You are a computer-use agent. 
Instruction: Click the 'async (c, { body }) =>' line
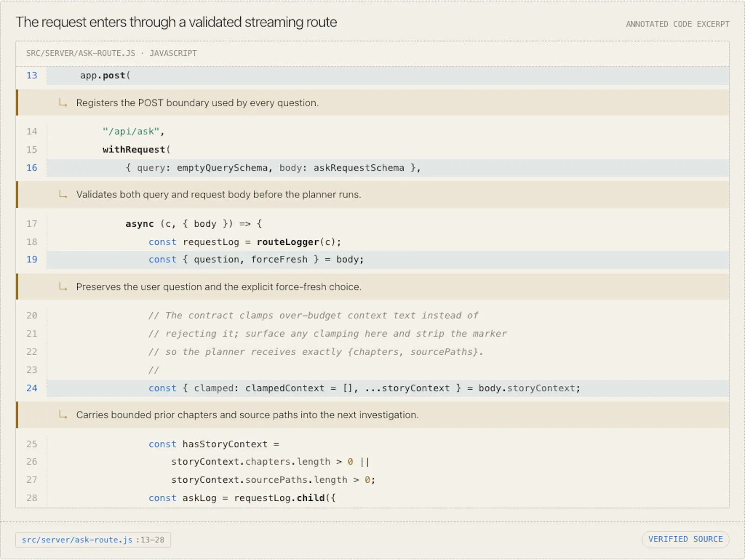(x=194, y=223)
